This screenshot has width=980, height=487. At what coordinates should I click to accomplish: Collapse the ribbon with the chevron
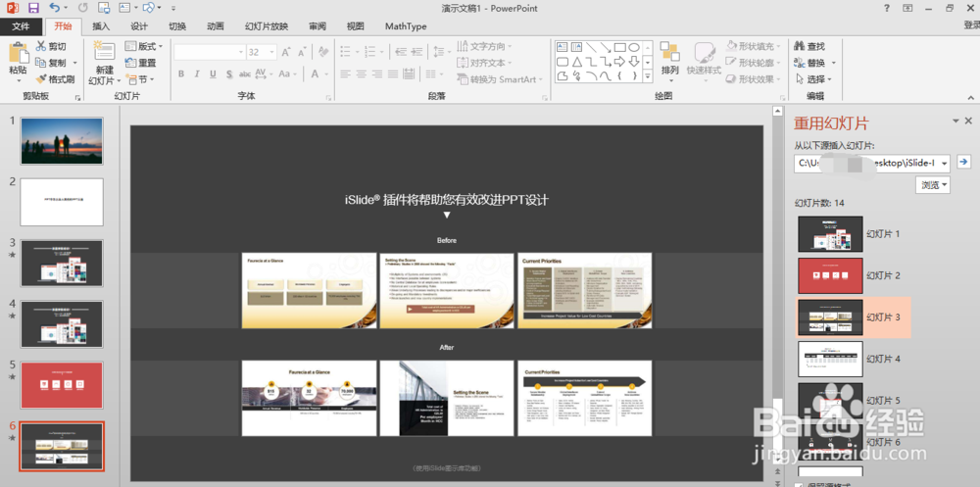point(970,97)
